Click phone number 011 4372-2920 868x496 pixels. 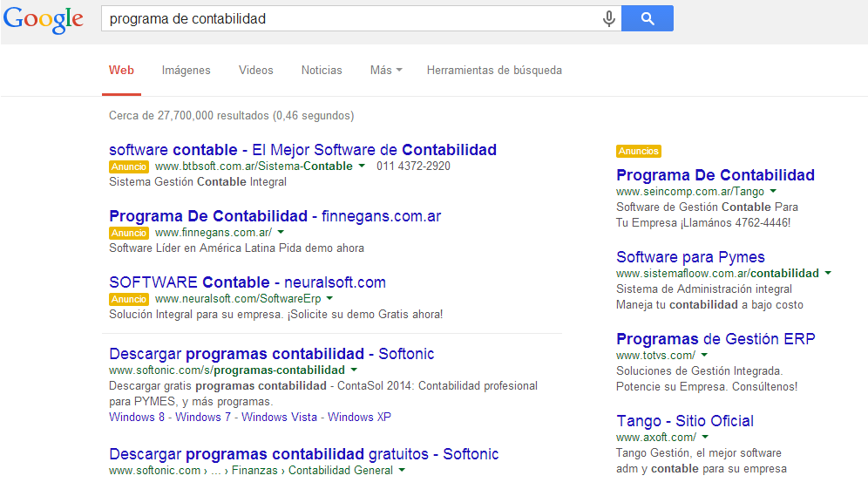tap(413, 166)
